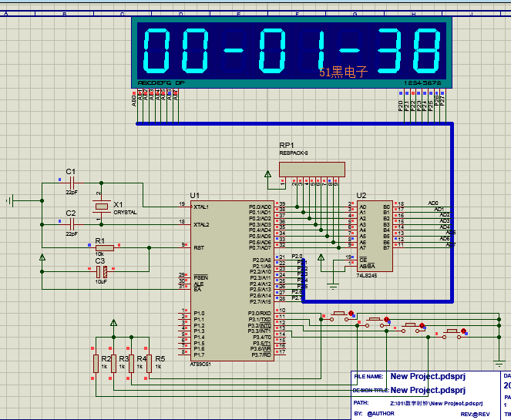Select resistor R1 (10k)

(105, 248)
